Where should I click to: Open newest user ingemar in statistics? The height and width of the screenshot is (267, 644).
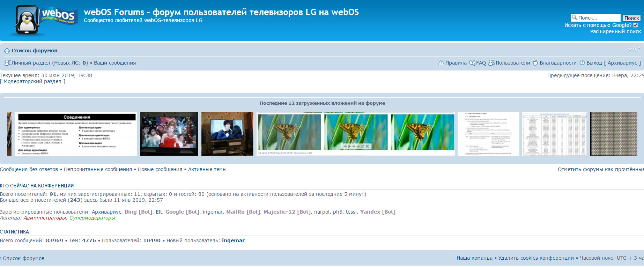point(233,240)
